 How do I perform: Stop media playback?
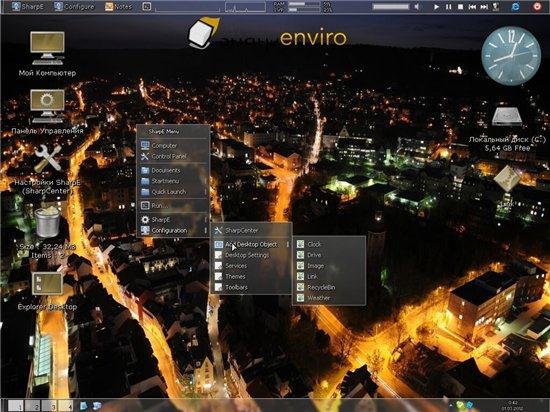click(x=461, y=7)
